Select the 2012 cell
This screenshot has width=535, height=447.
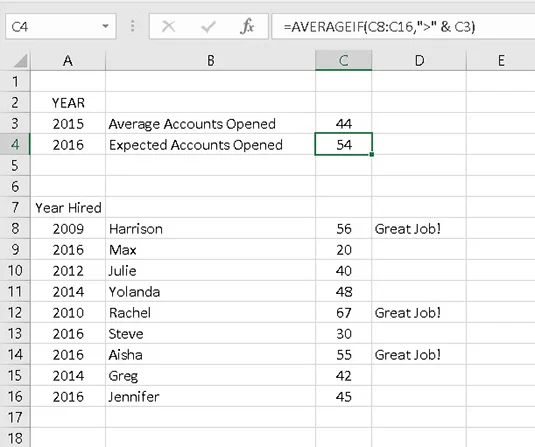[68, 270]
